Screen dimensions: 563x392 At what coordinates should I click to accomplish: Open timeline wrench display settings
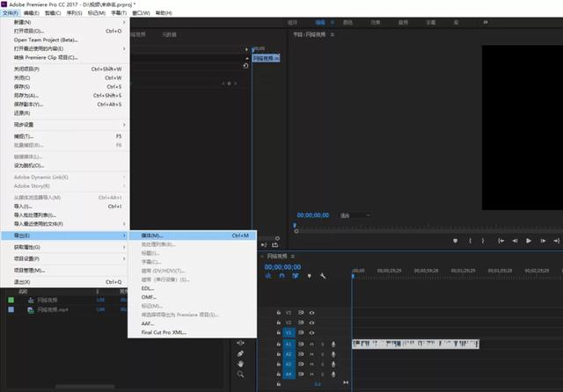point(323,276)
